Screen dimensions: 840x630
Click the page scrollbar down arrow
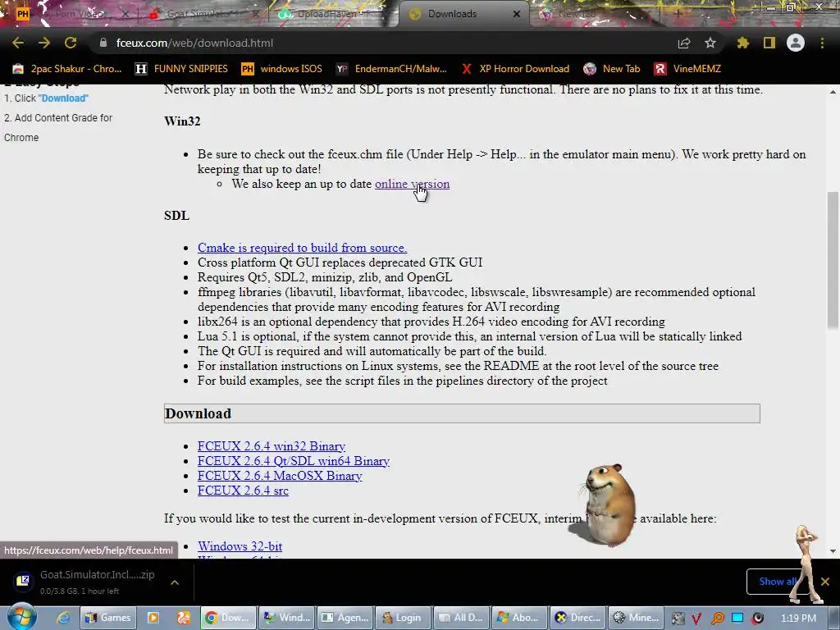[x=833, y=551]
